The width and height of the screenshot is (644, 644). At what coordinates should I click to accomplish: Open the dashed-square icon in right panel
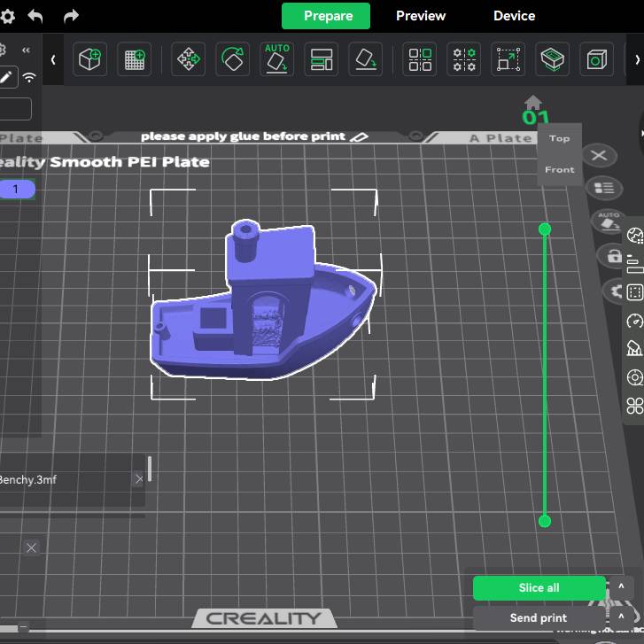click(634, 292)
